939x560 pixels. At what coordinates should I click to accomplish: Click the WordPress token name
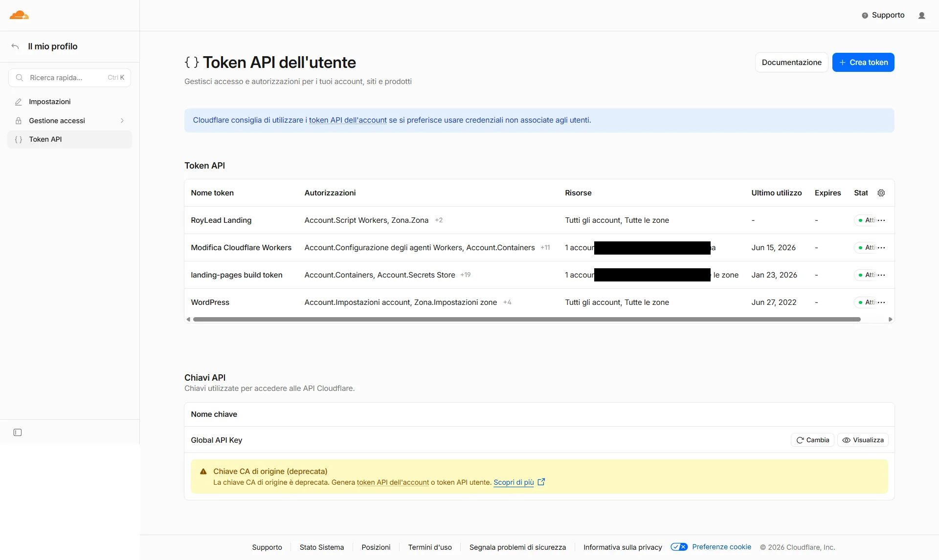point(210,302)
